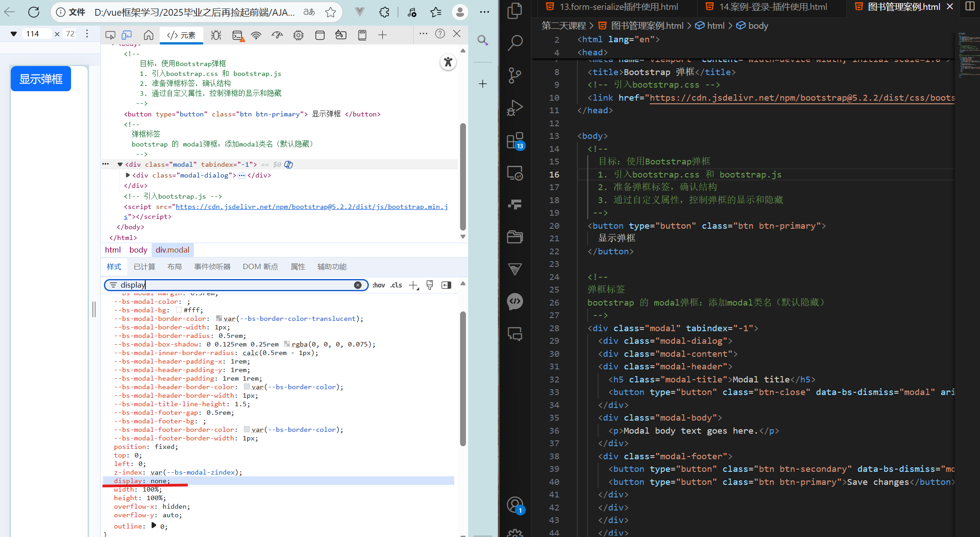Open the Performance gauge icon
The width and height of the screenshot is (980, 537).
pyautogui.click(x=277, y=35)
